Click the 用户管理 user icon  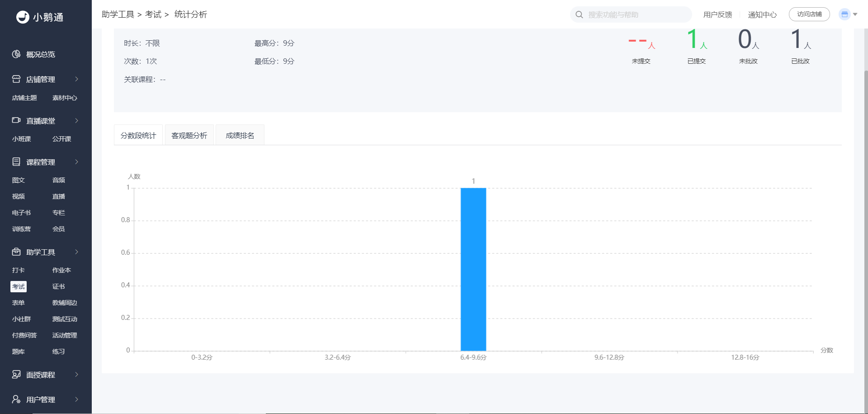(x=16, y=399)
